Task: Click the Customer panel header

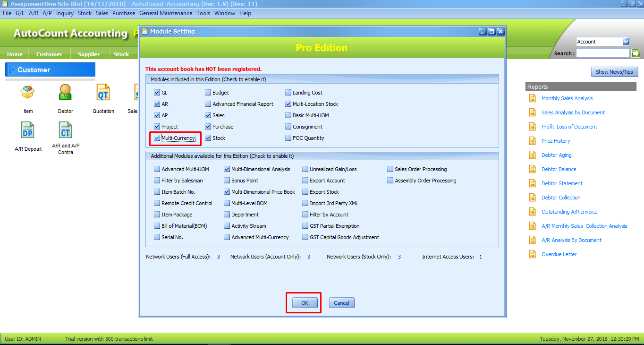Action: tap(50, 69)
